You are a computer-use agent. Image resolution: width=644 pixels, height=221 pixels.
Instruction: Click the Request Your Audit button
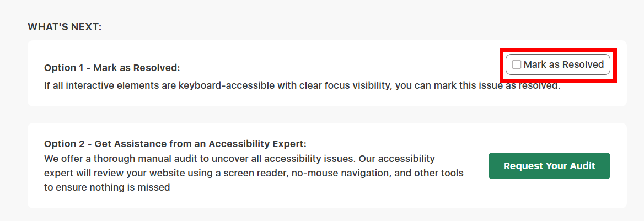(x=549, y=166)
